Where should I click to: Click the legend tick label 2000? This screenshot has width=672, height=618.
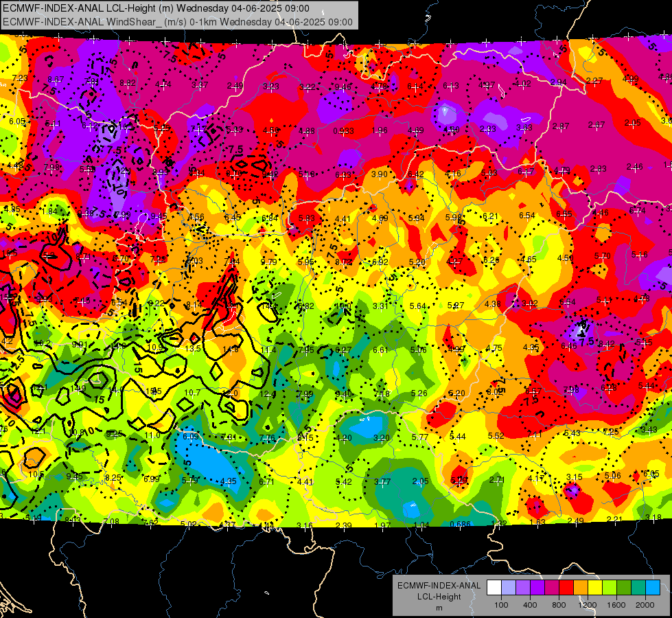pos(645,605)
